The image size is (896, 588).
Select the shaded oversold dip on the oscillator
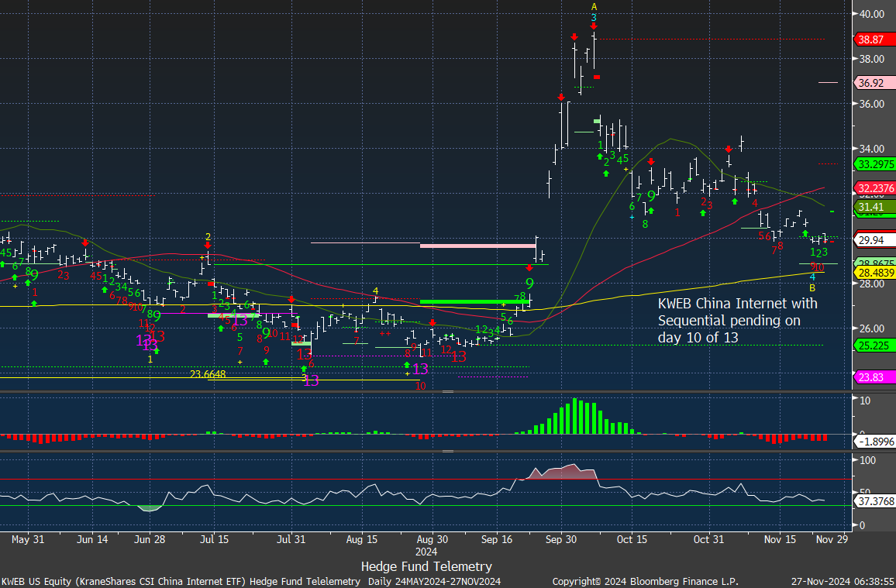coord(149,508)
